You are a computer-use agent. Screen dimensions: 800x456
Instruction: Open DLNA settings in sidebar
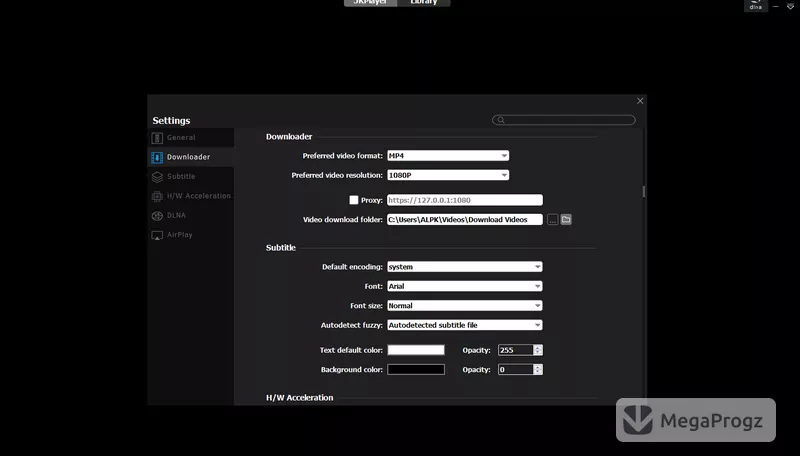coord(191,215)
